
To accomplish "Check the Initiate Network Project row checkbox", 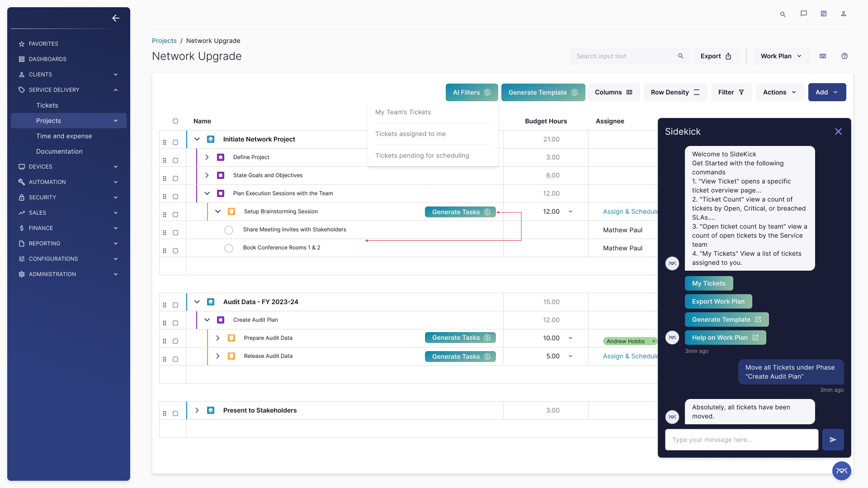I will point(175,142).
